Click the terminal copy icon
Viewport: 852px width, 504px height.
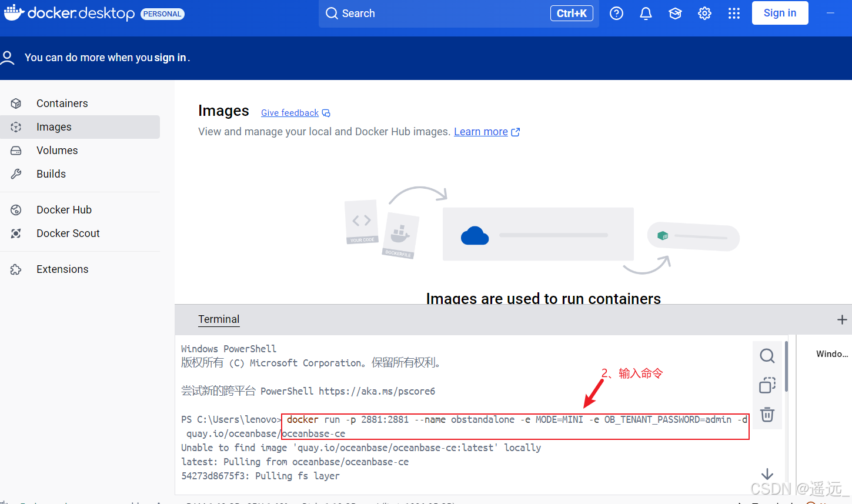tap(767, 385)
